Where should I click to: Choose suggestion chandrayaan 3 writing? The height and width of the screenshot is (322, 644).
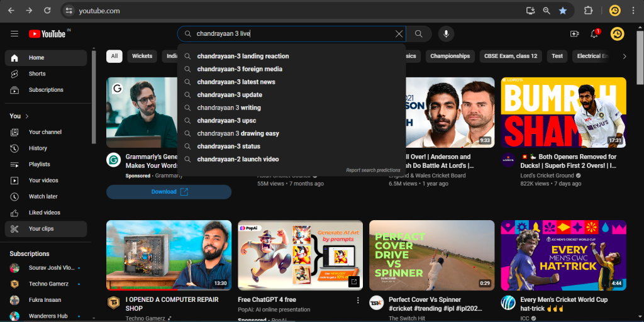click(292, 108)
